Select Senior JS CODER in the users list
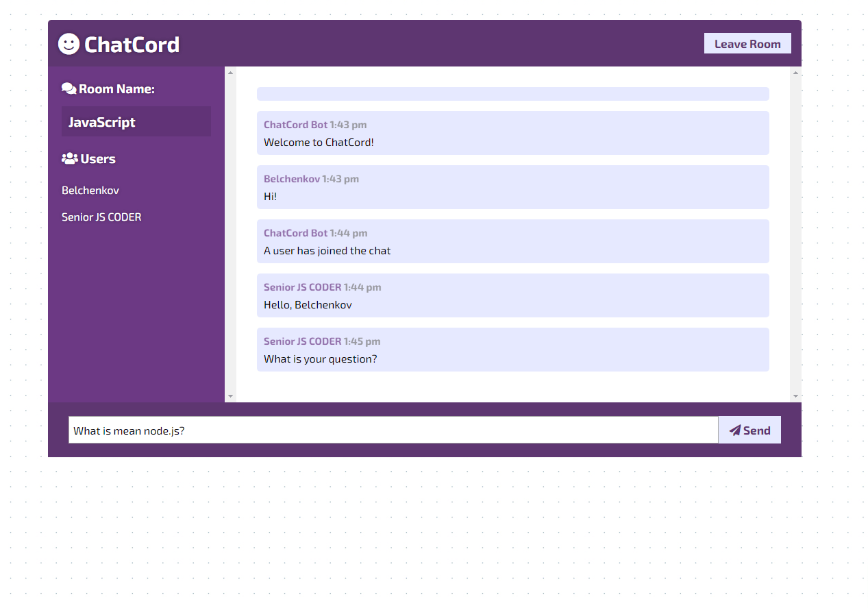The height and width of the screenshot is (608, 868). point(101,217)
